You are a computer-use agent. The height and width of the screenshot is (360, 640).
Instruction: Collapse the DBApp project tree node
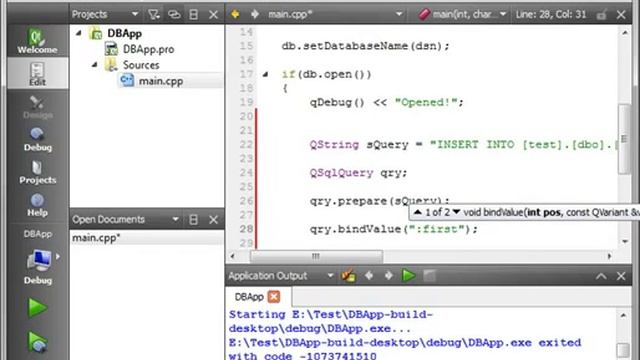click(79, 33)
